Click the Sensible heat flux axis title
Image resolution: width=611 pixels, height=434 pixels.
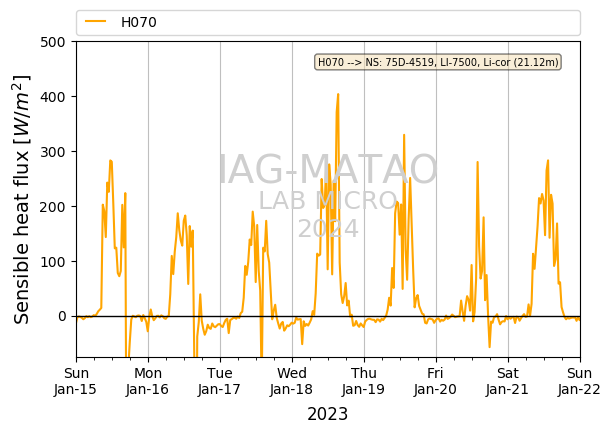(22, 199)
